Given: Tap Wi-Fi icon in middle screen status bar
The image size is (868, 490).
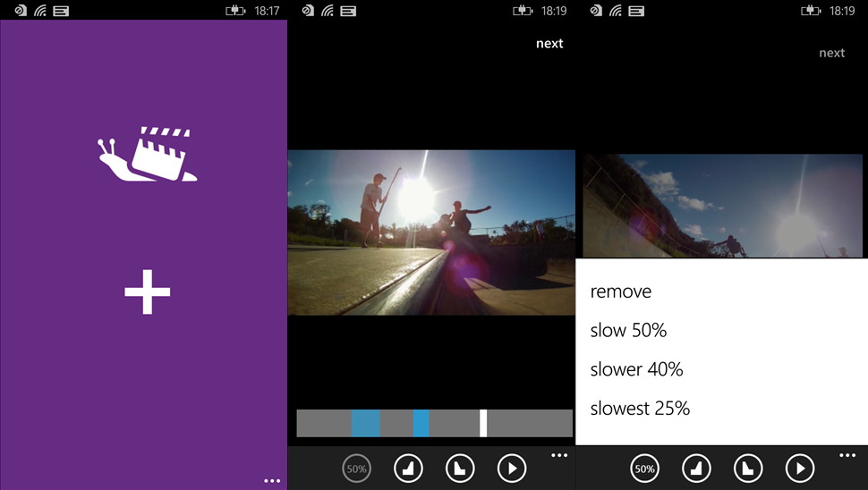Looking at the screenshot, I should 328,11.
